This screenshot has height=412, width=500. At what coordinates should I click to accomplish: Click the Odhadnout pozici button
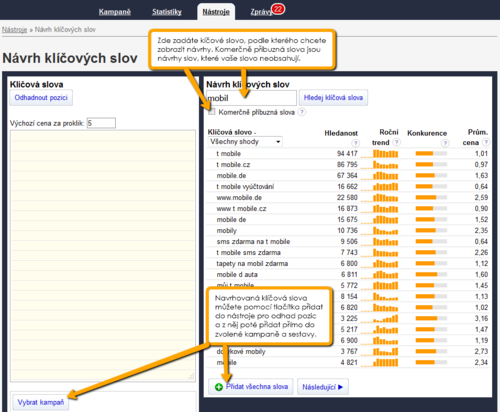(x=41, y=98)
